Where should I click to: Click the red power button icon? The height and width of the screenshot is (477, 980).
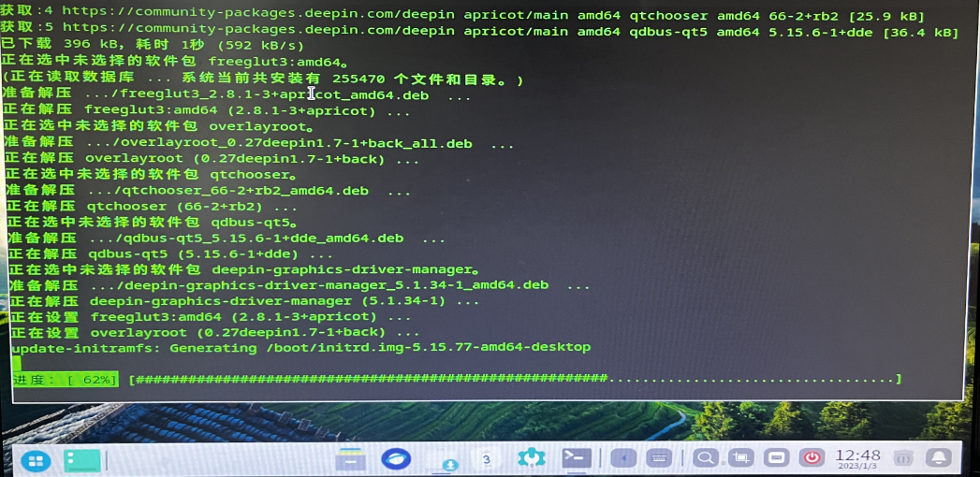pyautogui.click(x=812, y=457)
